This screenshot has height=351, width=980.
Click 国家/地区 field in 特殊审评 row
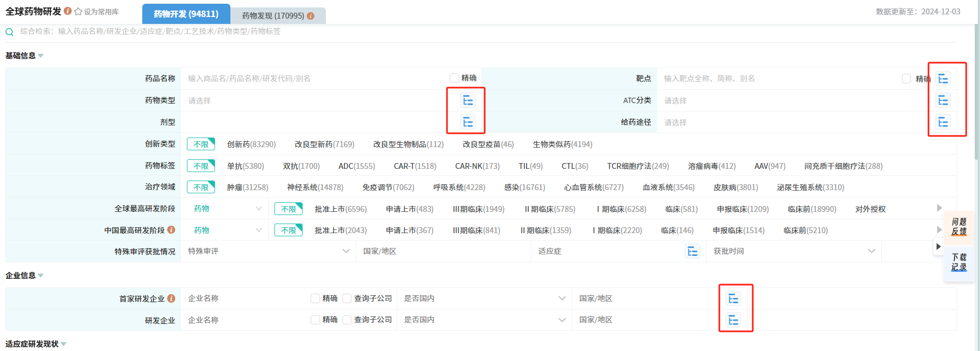(443, 251)
